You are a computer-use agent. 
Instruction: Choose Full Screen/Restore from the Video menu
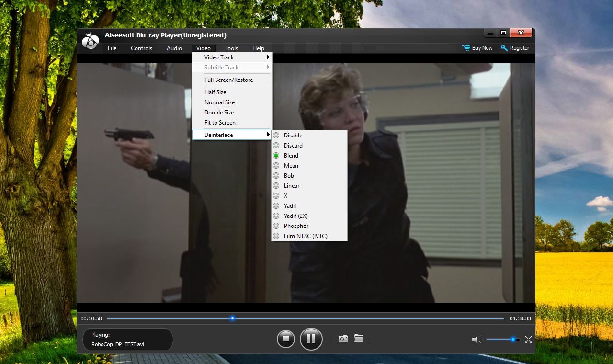pyautogui.click(x=232, y=80)
